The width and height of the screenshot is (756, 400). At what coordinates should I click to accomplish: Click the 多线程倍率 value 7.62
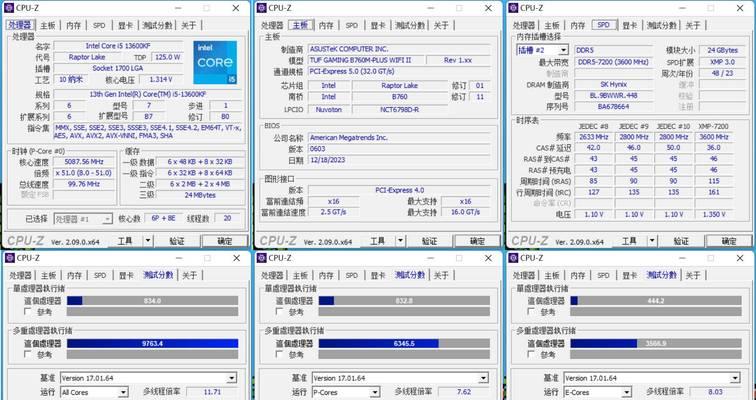coord(464,392)
